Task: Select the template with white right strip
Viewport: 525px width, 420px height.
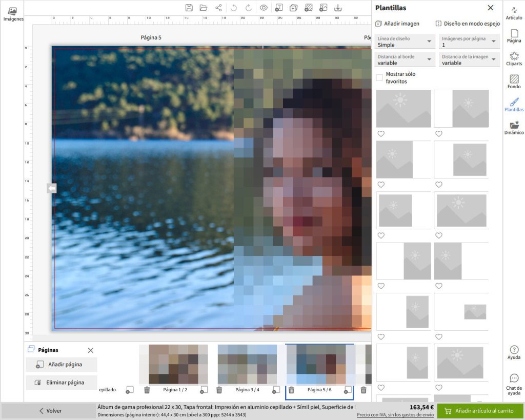Action: pos(403,159)
